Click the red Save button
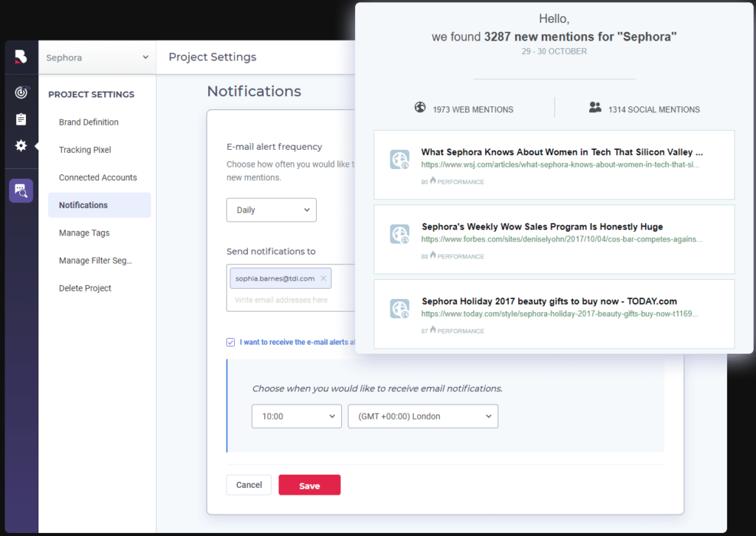Image resolution: width=756 pixels, height=536 pixels. 309,485
